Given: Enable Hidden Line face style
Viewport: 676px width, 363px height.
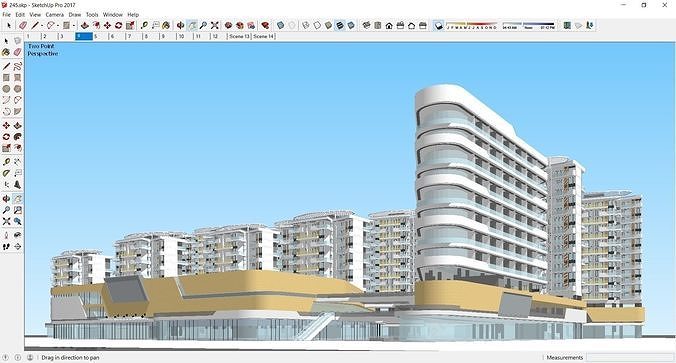Looking at the screenshot, I should tap(317, 26).
